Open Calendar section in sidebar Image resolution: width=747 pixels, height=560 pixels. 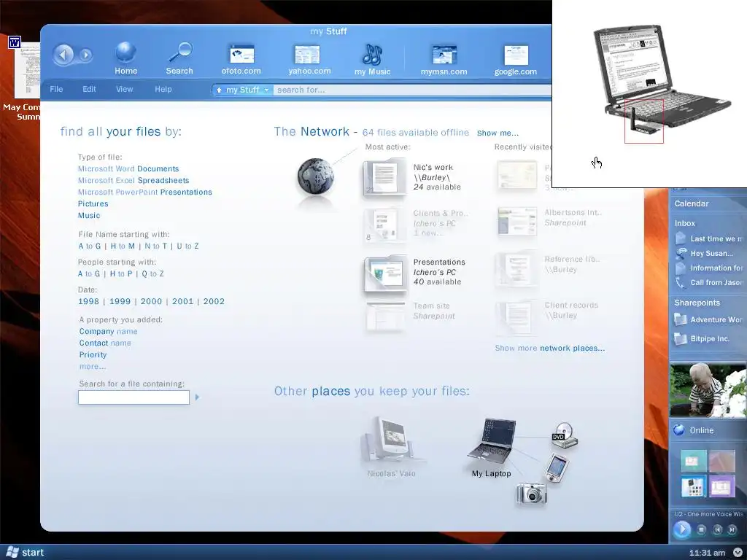[x=692, y=203]
